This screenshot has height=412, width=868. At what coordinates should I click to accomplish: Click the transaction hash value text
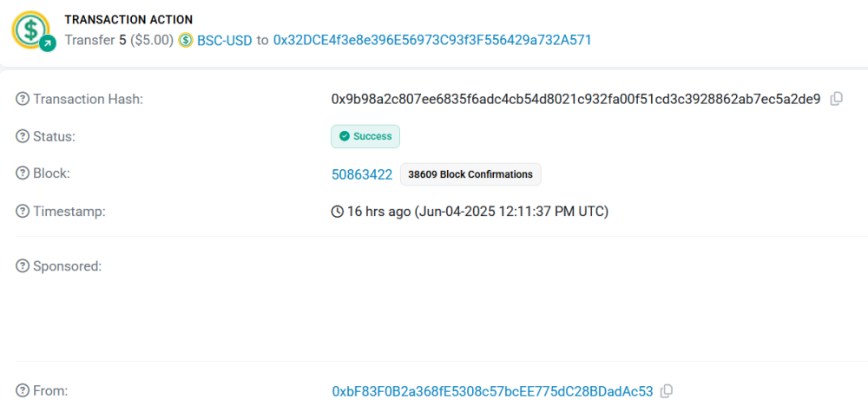[575, 100]
